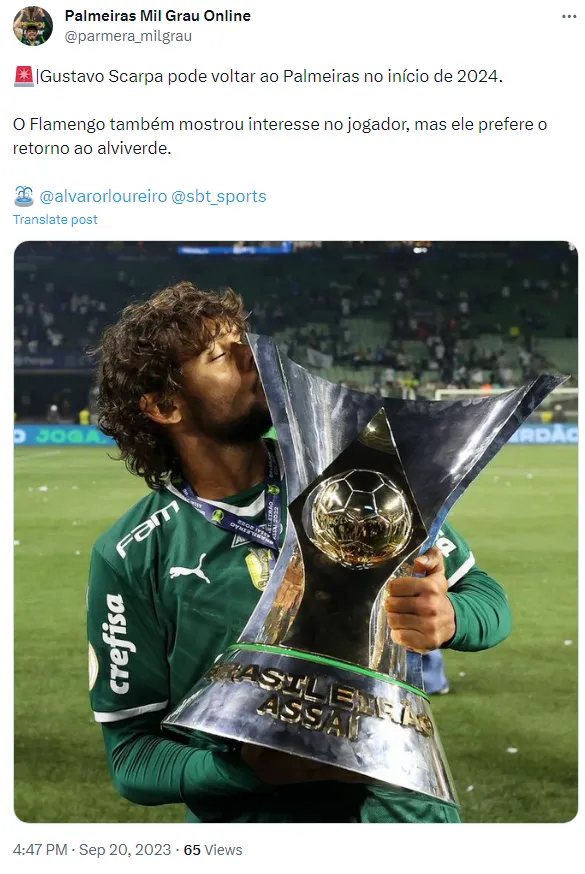The height and width of the screenshot is (874, 585).
Task: Click the Brasileirão Assaí engraving on the trophy base
Action: 321,702
